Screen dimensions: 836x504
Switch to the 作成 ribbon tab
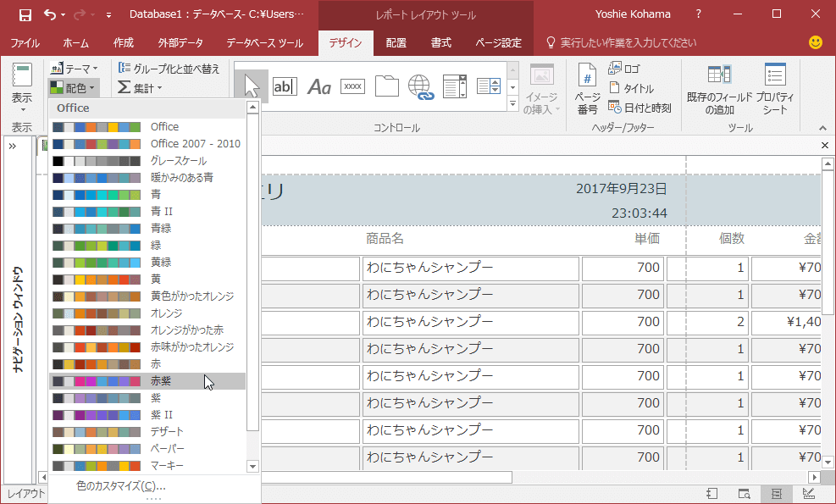click(124, 42)
